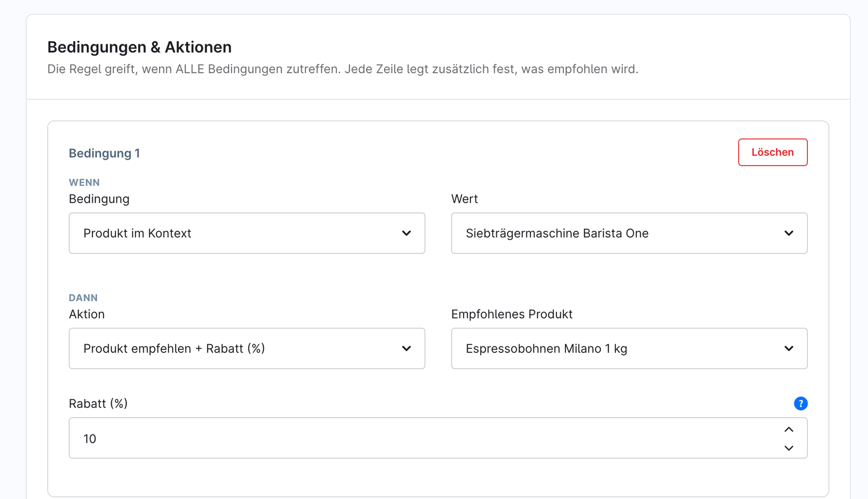Viewport: 868px width, 499px height.
Task: Open the Wert dropdown showing Siebträgermaschine Barista One
Action: [629, 233]
